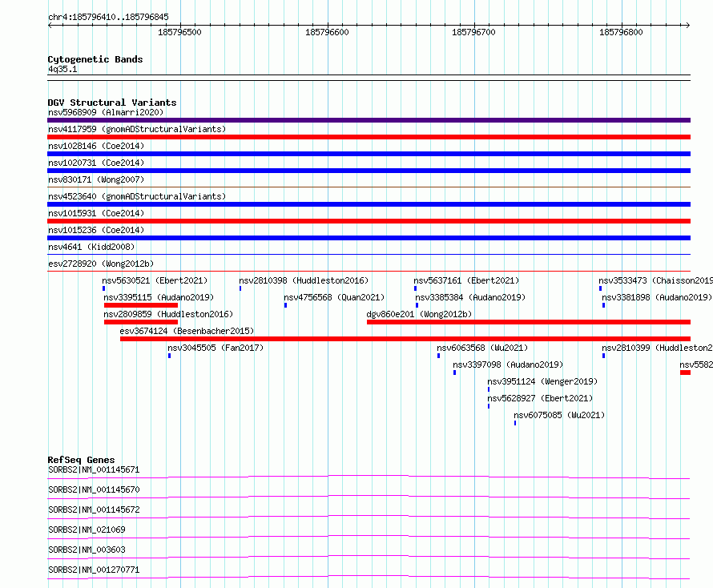Select the purple nsv5968909 variant bar
The width and height of the screenshot is (713, 588).
coord(369,120)
